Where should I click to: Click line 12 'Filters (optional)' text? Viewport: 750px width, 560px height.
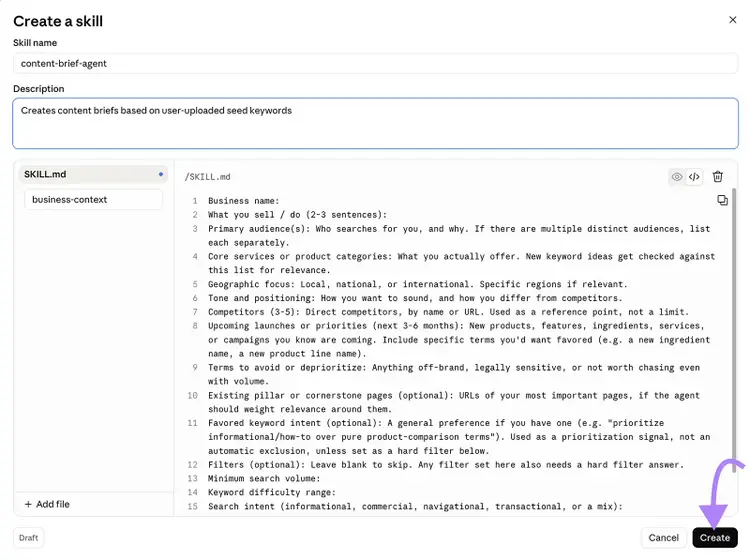coord(256,465)
